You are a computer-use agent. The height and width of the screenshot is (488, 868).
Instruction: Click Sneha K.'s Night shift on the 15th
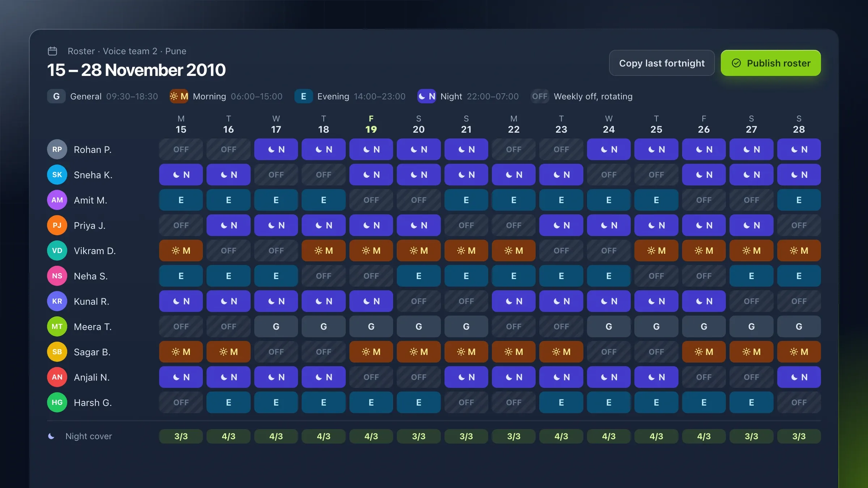[181, 175]
